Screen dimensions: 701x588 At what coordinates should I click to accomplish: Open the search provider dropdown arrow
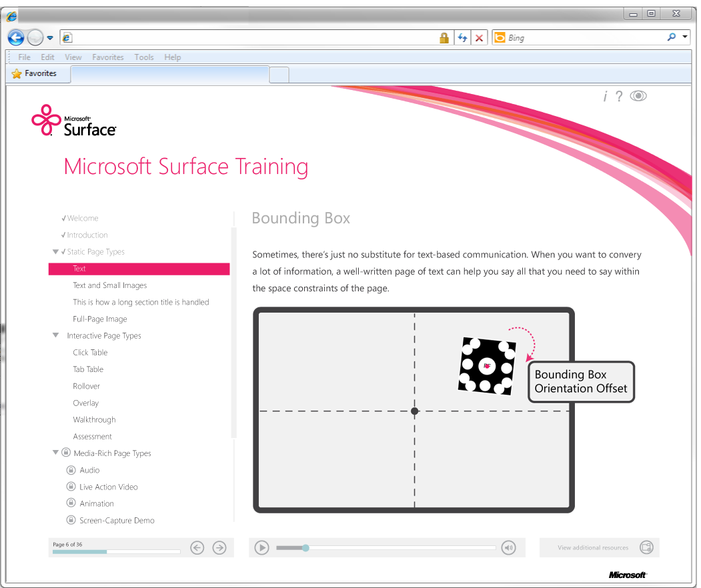(x=684, y=37)
